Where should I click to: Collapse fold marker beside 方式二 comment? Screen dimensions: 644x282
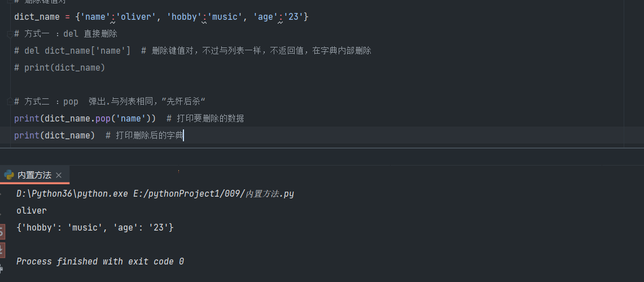(9, 102)
